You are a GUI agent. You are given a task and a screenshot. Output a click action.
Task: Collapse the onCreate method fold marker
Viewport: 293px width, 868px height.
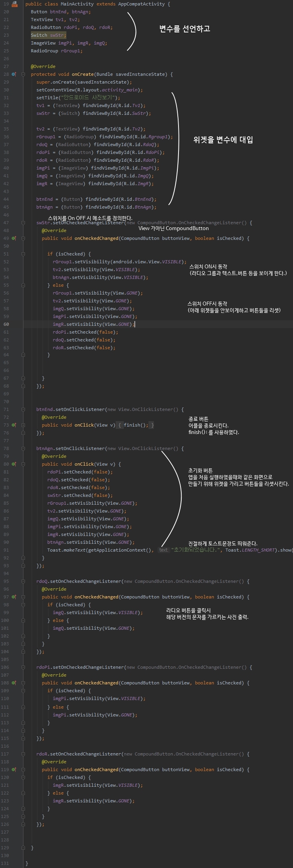pos(23,74)
